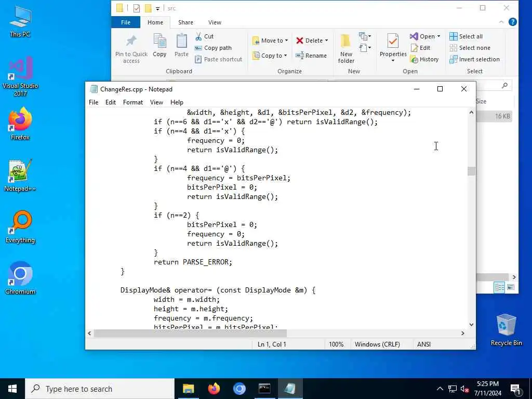The image size is (532, 399).
Task: Click Rename in Organize group
Action: (x=311, y=55)
